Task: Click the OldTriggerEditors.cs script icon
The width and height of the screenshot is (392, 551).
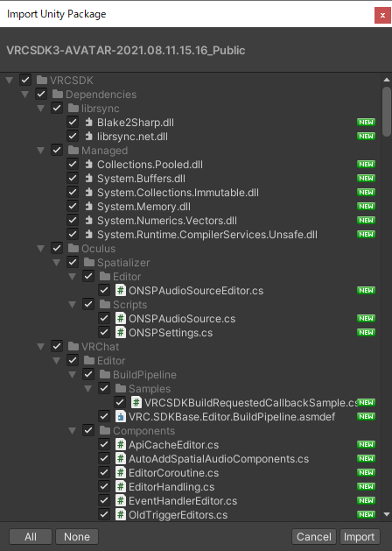Action: (x=121, y=515)
